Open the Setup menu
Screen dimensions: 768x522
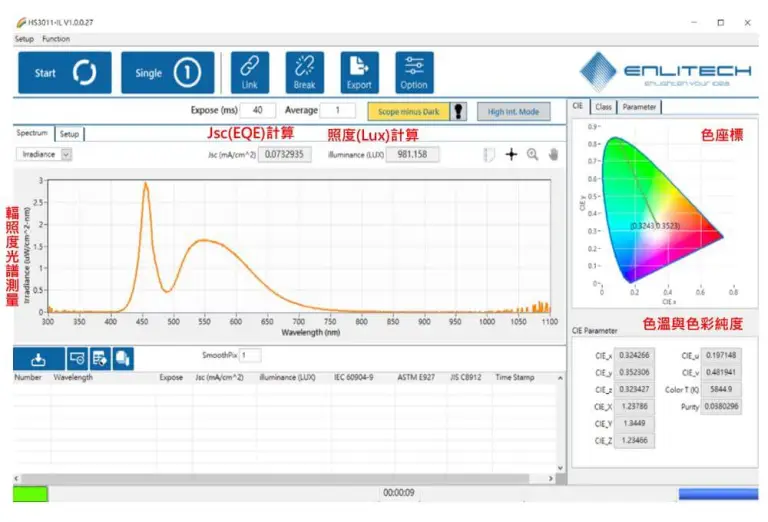(24, 39)
